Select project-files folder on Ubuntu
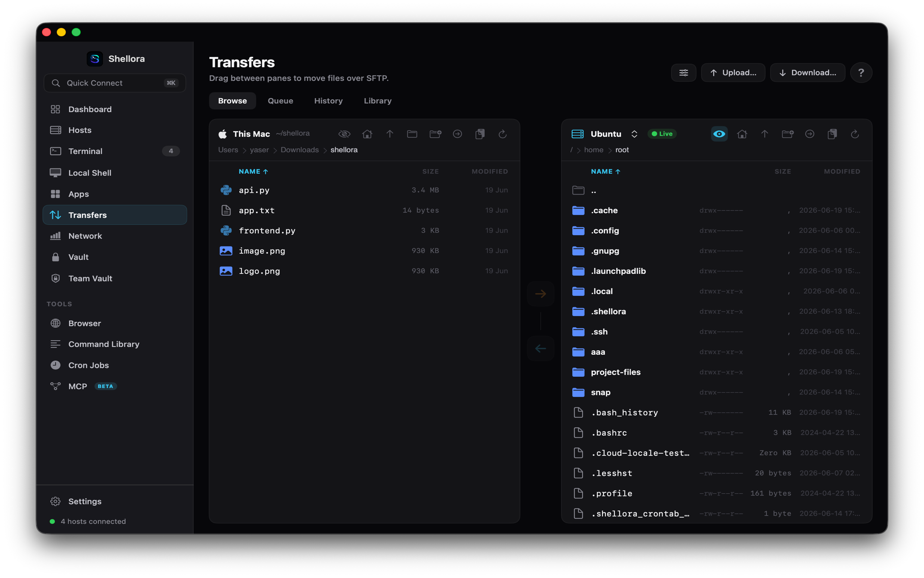This screenshot has height=578, width=924. [716, 372]
